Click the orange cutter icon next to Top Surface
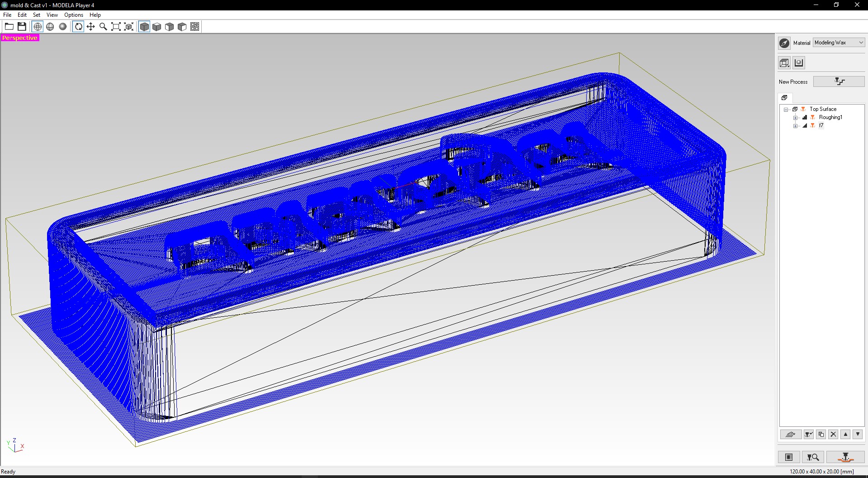This screenshot has height=478, width=868. point(803,109)
